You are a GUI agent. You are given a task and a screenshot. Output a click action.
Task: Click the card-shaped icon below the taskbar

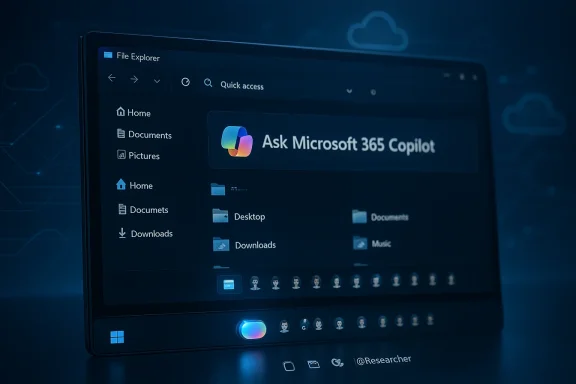[x=313, y=364]
